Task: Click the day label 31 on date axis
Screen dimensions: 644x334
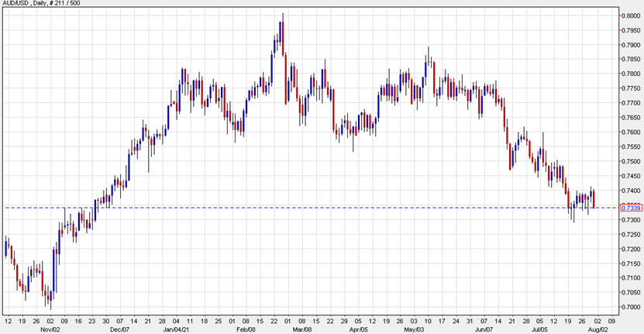Action: click(470, 322)
